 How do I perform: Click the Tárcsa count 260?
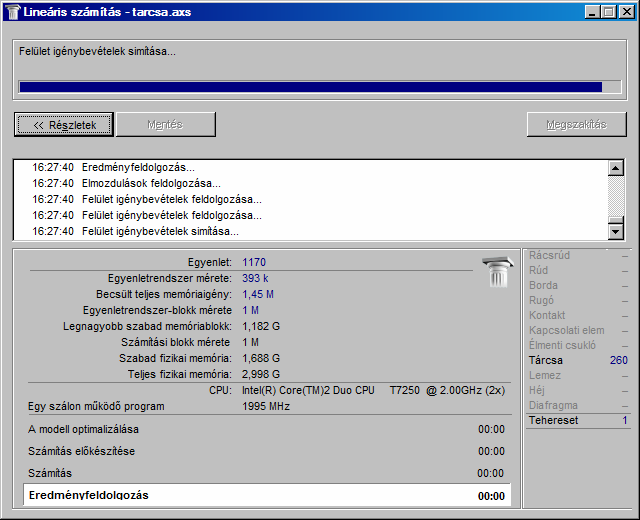click(x=619, y=360)
